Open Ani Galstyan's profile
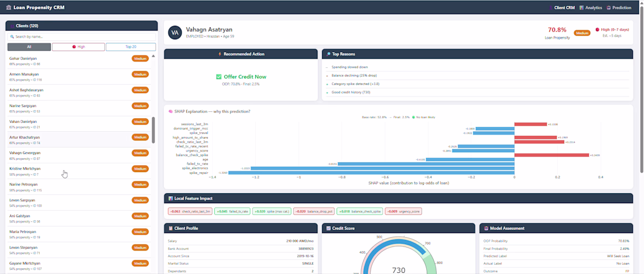 pyautogui.click(x=79, y=218)
